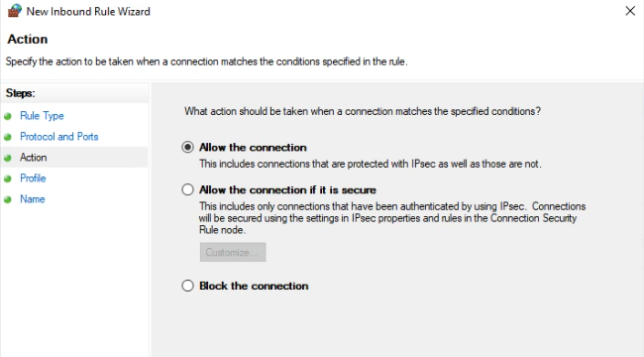Click the green bullet beside Profile
The image size is (644, 357).
coord(7,178)
